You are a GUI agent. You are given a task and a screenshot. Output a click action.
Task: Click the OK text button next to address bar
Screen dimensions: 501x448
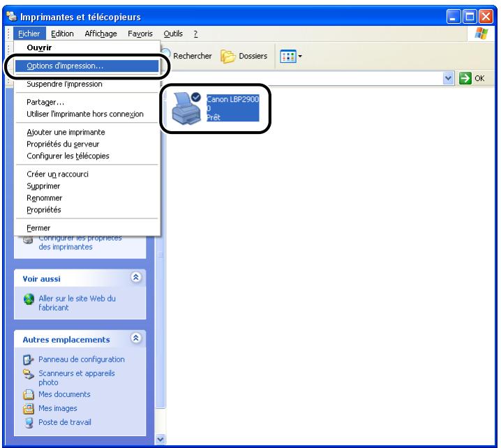[479, 78]
